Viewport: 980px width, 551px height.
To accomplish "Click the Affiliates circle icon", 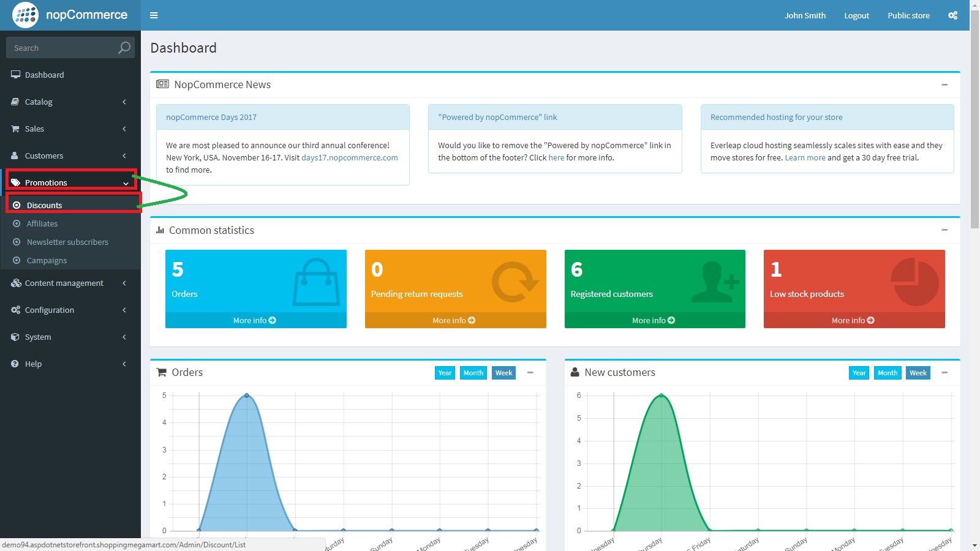I will 17,223.
